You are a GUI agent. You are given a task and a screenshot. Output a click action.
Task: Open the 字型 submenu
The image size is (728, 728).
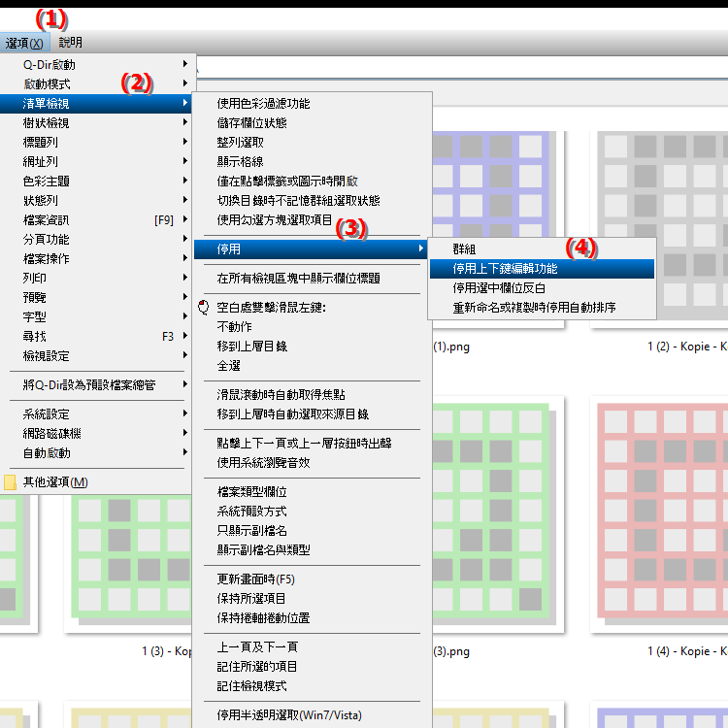coord(97,317)
